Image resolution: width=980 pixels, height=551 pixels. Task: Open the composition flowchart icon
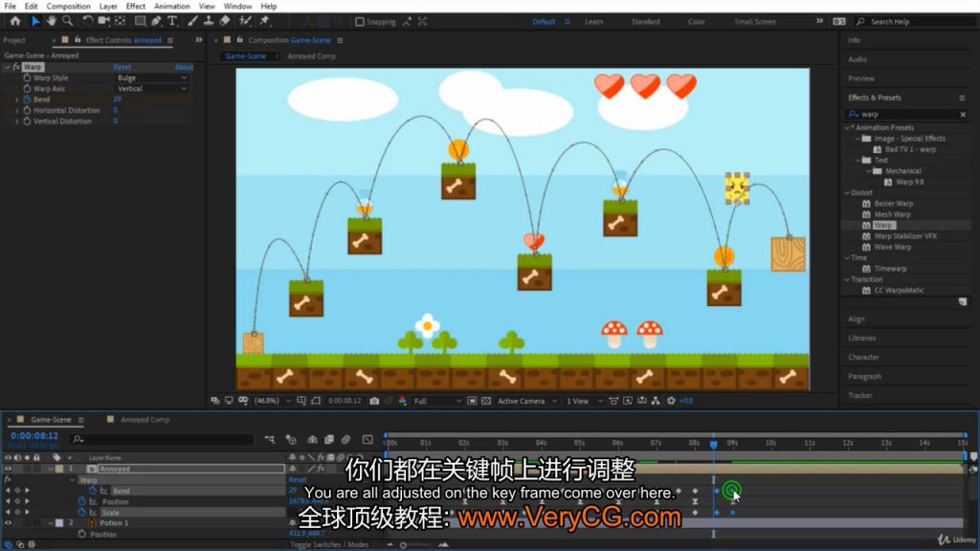tap(656, 401)
